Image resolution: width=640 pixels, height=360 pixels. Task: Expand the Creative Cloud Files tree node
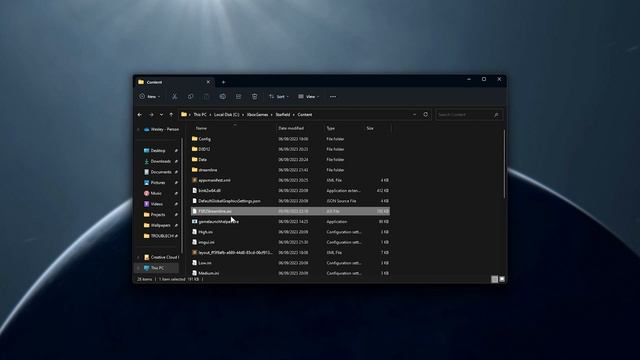point(138,258)
